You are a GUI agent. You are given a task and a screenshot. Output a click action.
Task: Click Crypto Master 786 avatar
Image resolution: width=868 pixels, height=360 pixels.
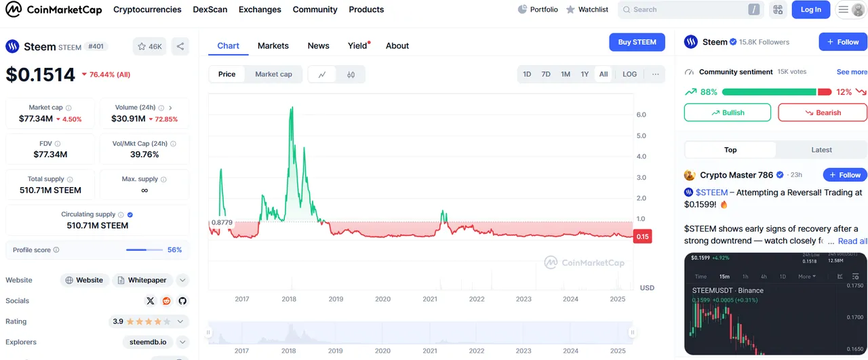coord(690,175)
